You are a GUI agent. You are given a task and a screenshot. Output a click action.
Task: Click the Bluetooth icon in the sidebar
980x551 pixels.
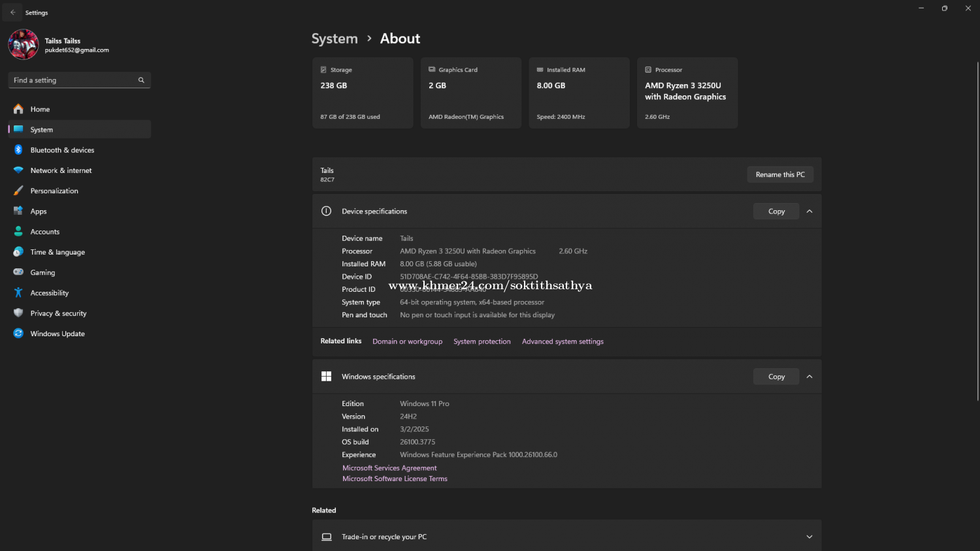18,150
